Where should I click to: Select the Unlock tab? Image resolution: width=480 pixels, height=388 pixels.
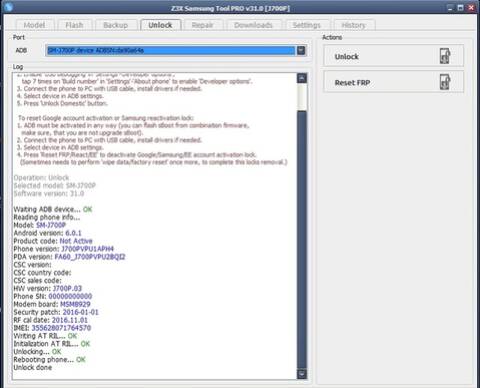click(x=160, y=25)
